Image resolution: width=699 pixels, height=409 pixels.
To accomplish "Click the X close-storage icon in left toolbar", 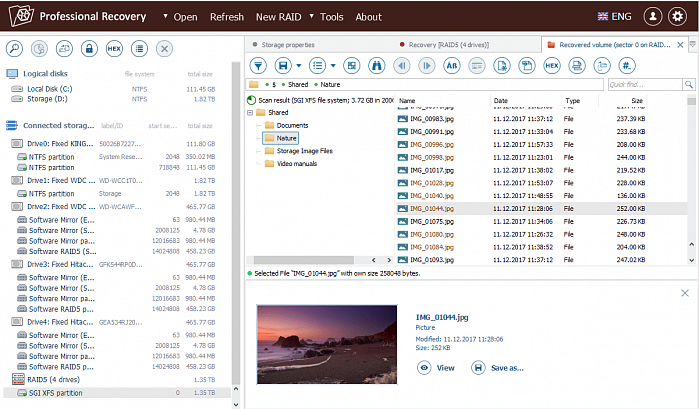I will [164, 49].
